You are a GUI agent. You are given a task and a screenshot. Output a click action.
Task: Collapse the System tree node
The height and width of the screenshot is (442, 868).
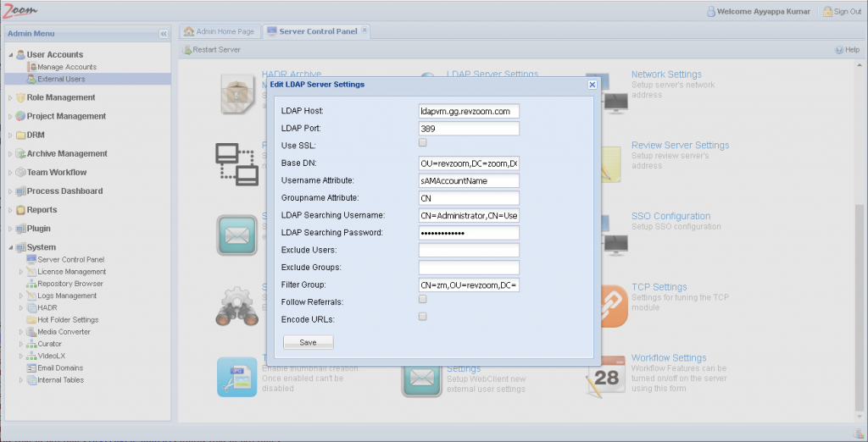pos(10,247)
